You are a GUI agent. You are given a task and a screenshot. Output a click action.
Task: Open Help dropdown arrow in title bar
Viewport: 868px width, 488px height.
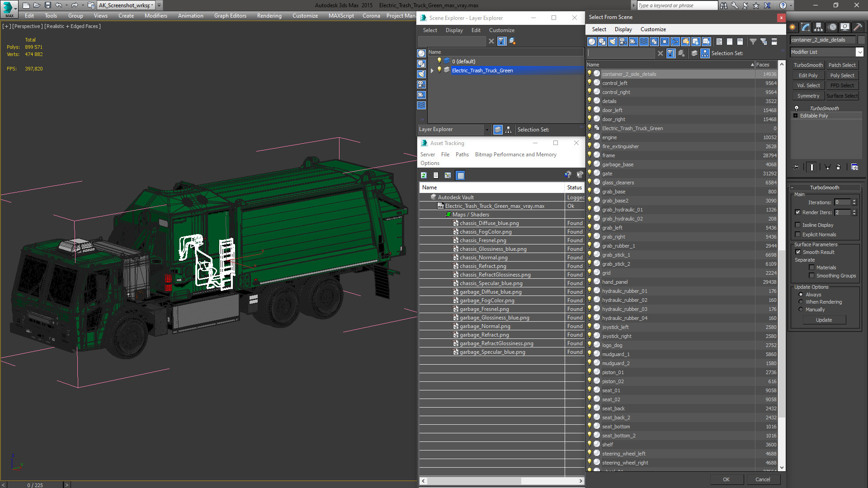point(791,5)
